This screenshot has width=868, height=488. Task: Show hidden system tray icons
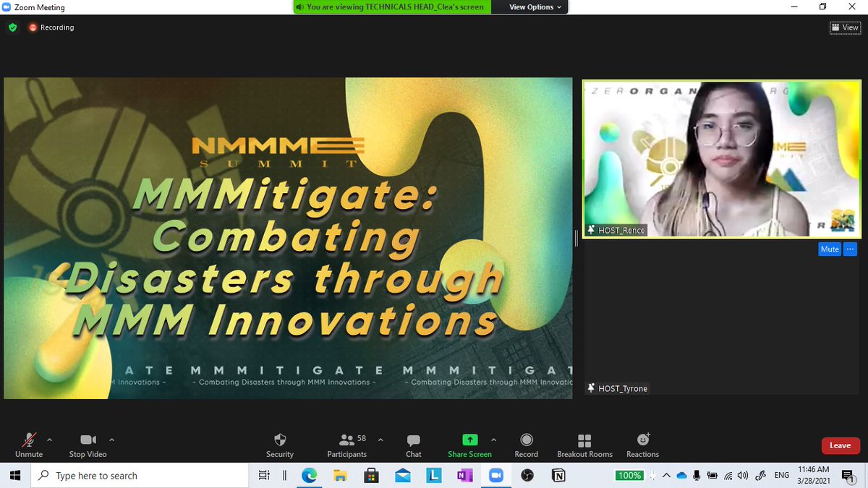click(x=668, y=475)
